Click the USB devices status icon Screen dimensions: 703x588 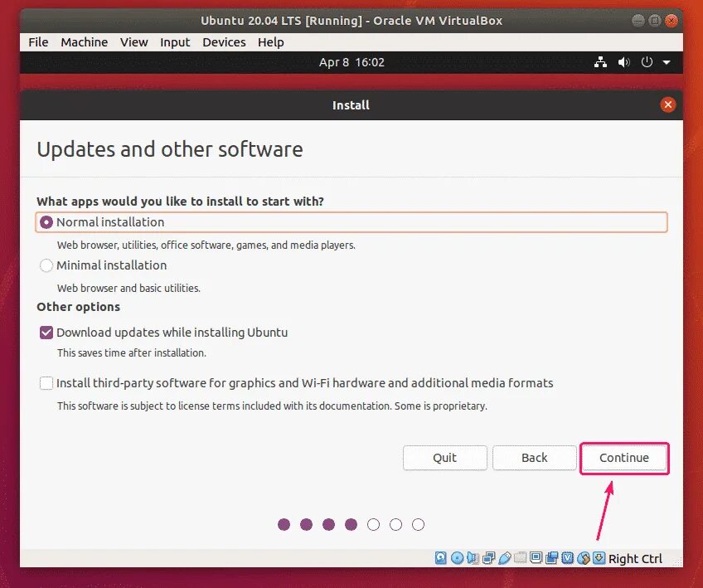pos(505,557)
